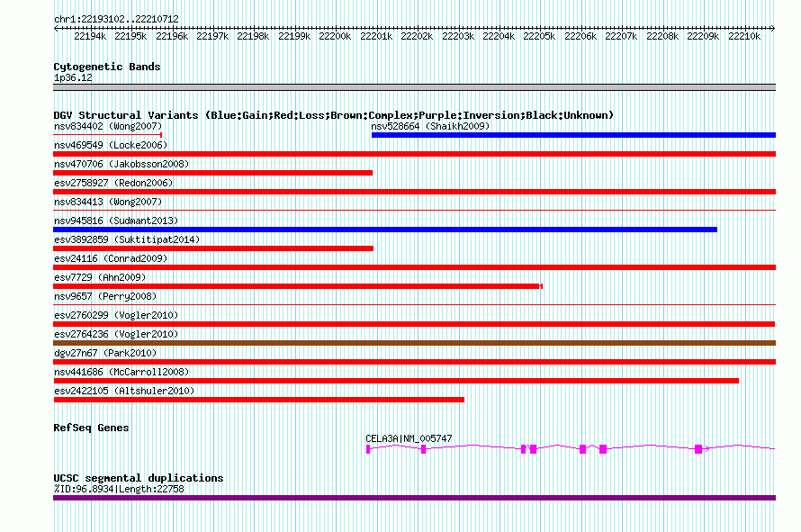Select the esv2422105 (Altshuler2010) label

[x=124, y=391]
